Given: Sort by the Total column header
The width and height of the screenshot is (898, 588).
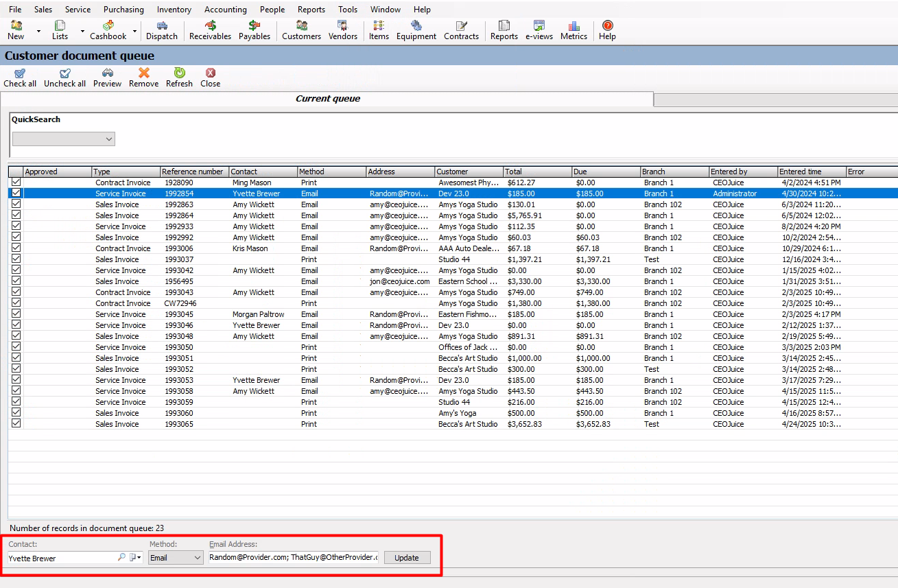Looking at the screenshot, I should click(537, 172).
